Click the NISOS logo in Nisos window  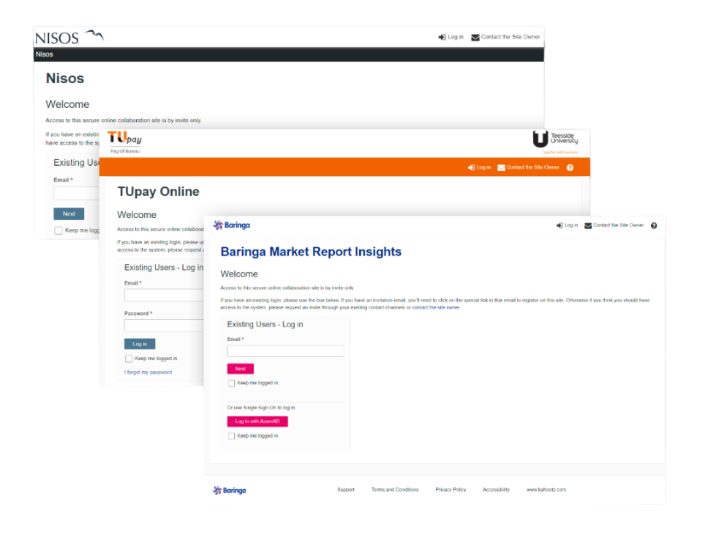[69, 37]
